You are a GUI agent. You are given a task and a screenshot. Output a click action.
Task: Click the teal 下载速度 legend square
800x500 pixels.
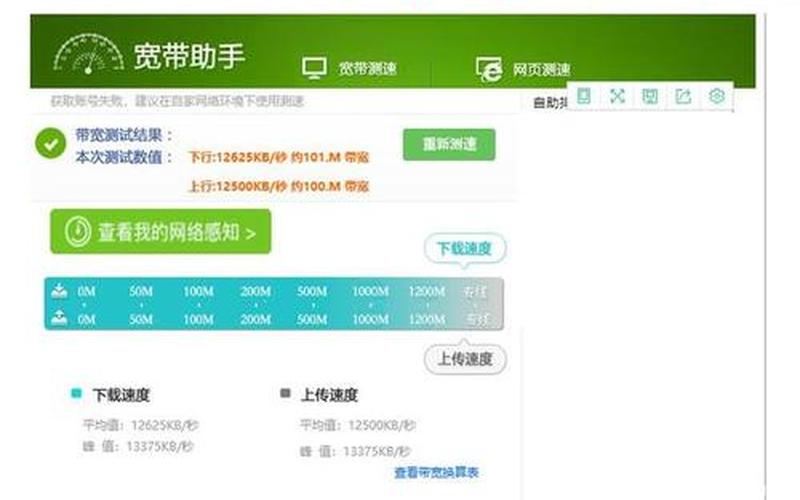pyautogui.click(x=76, y=393)
